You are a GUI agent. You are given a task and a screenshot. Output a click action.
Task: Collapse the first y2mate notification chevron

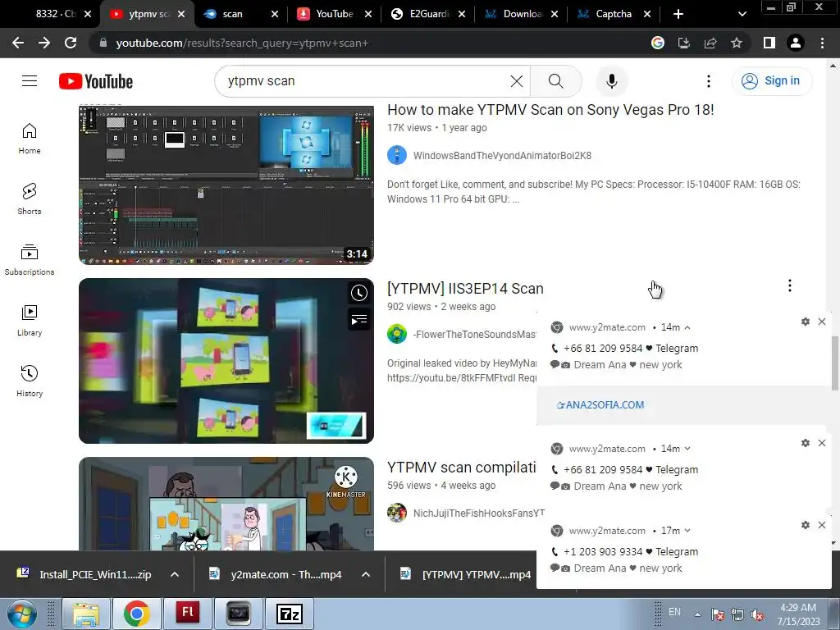[687, 327]
